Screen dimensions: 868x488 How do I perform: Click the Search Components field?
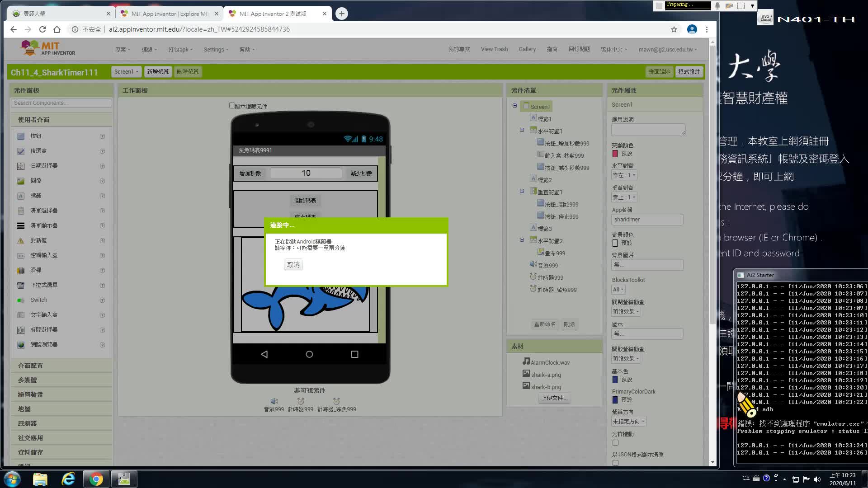pyautogui.click(x=61, y=103)
